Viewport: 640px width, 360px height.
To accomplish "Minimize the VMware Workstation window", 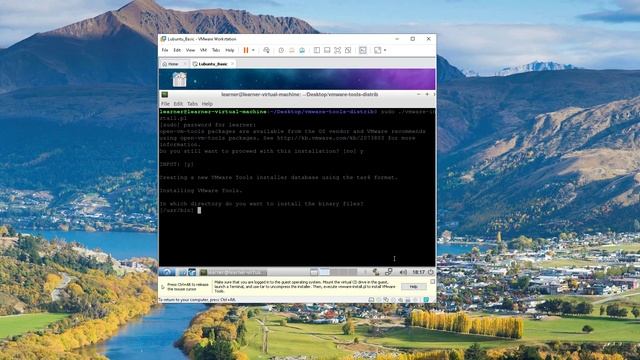I will (x=397, y=39).
